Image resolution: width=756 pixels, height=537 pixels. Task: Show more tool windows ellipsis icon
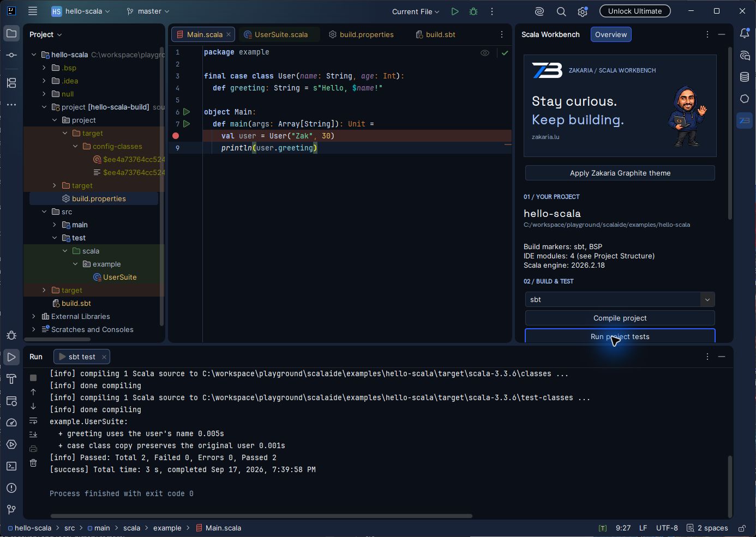(11, 105)
